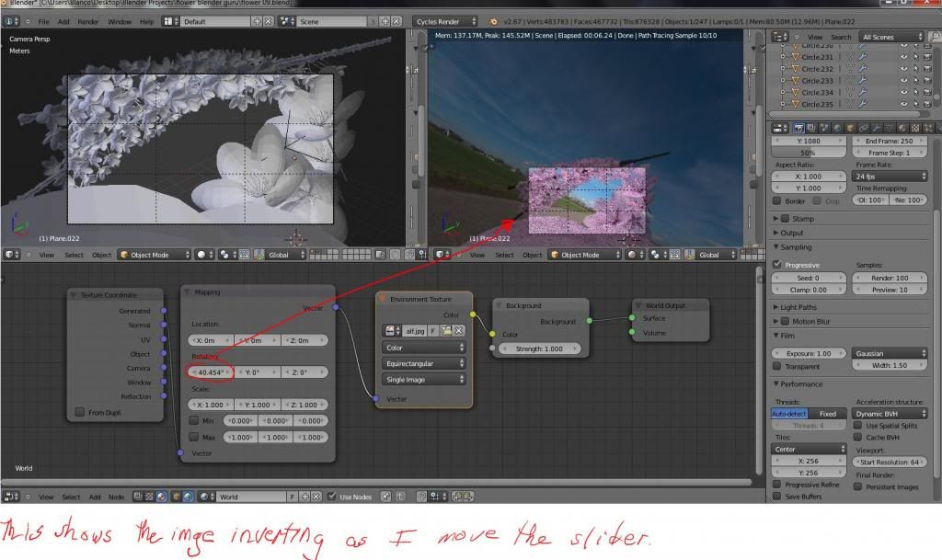Enable From Dupli checkbox in Texture Coordinate node

[x=79, y=412]
